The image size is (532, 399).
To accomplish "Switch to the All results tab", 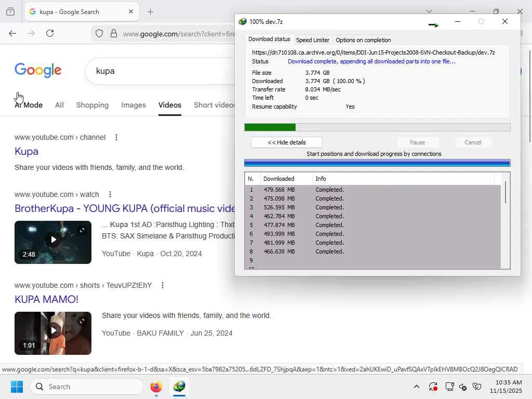I will click(59, 105).
